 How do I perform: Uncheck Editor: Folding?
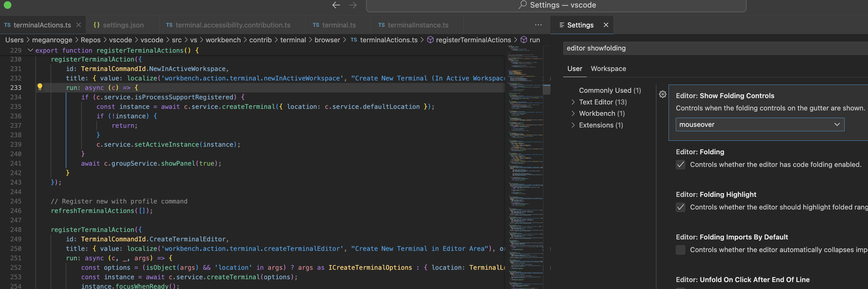click(x=680, y=164)
